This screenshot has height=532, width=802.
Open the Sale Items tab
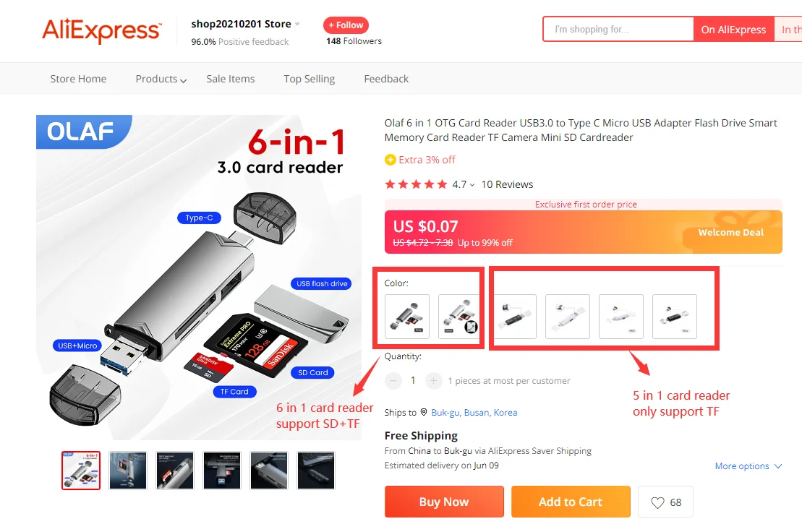[231, 79]
